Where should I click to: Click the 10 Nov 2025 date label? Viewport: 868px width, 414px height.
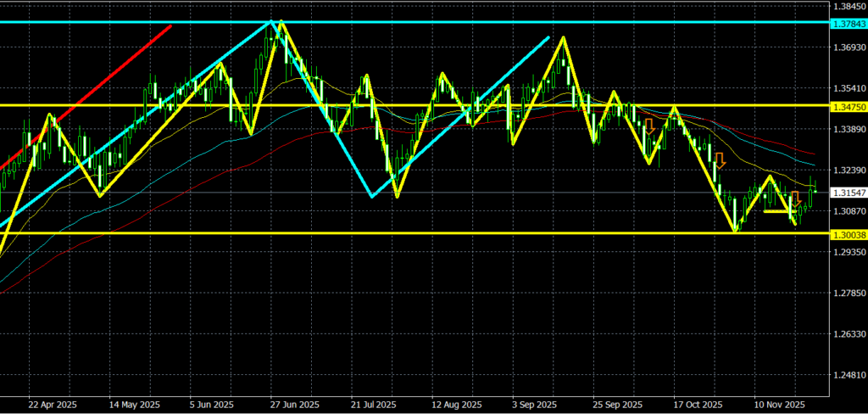(777, 405)
